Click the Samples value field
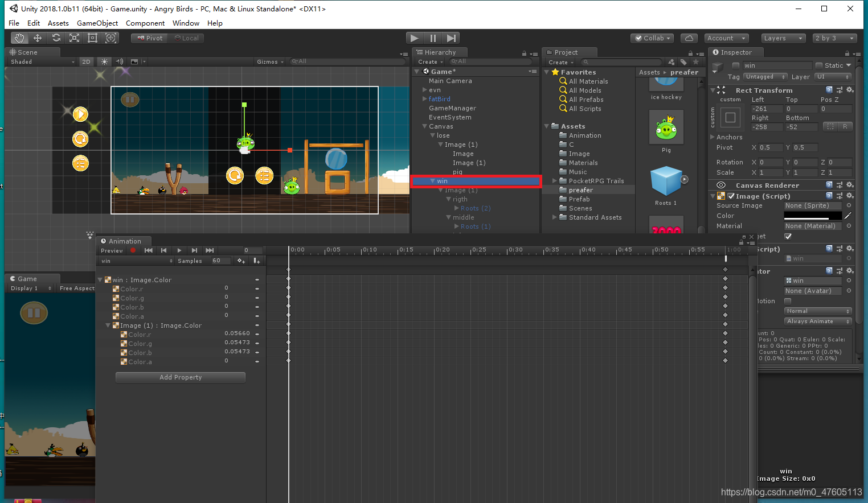The image size is (868, 503). point(220,261)
